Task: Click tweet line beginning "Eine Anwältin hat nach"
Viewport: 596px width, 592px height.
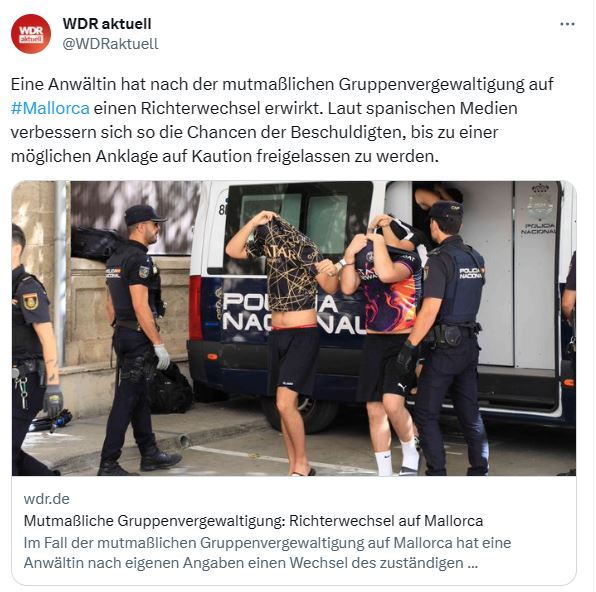Action: pyautogui.click(x=282, y=84)
